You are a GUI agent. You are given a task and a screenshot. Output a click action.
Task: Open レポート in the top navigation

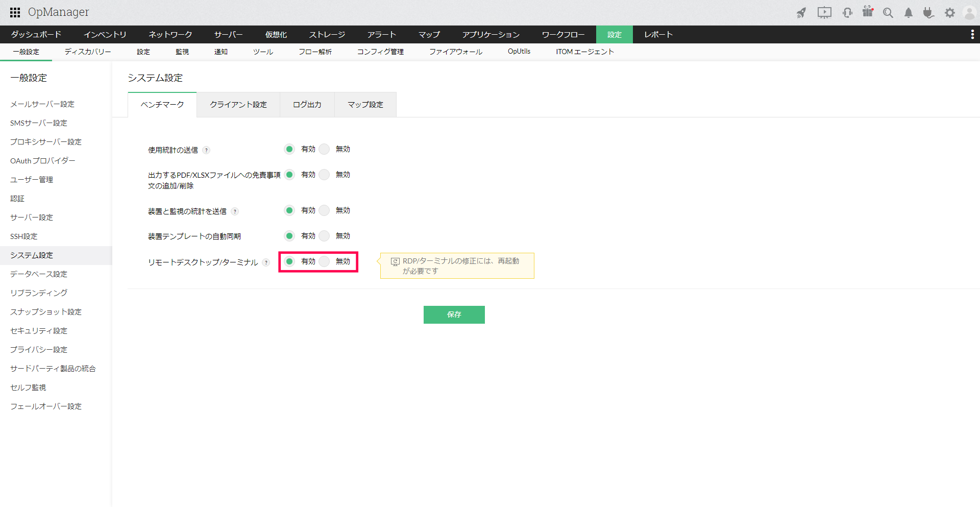tap(658, 34)
